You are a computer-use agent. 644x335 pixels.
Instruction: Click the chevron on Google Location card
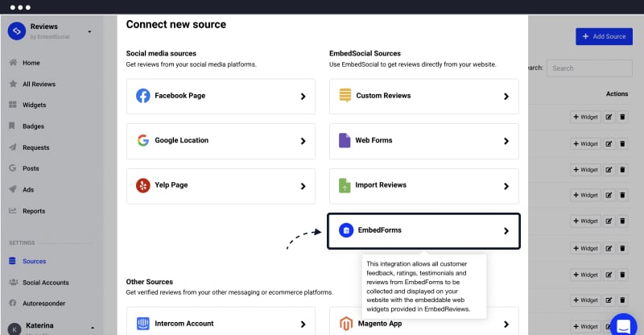pos(303,141)
